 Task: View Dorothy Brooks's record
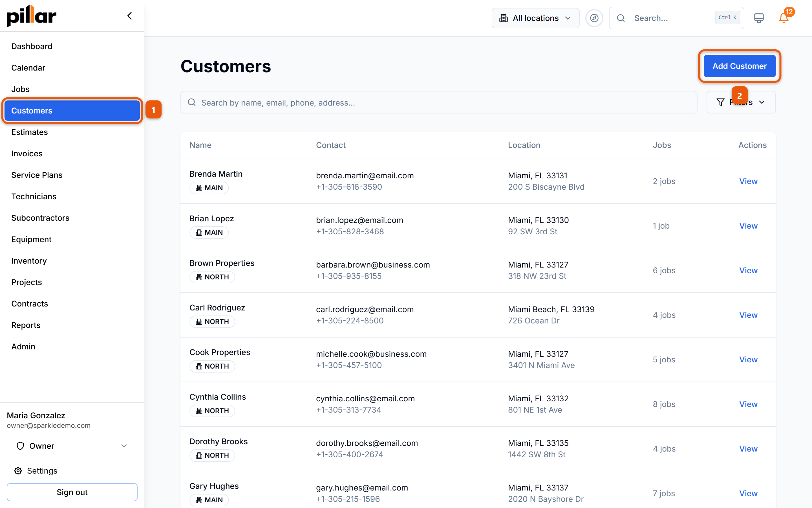point(748,449)
